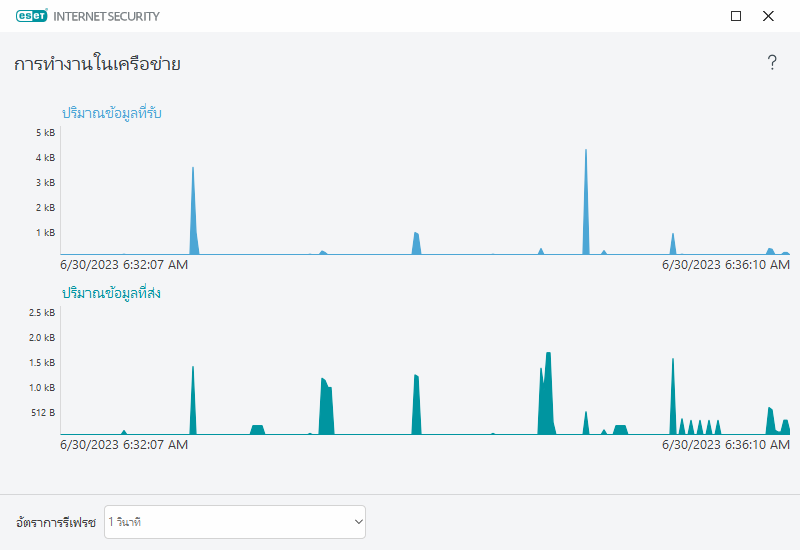Click the 5 kB axis label
Screen dimensions: 800x550
click(45, 133)
